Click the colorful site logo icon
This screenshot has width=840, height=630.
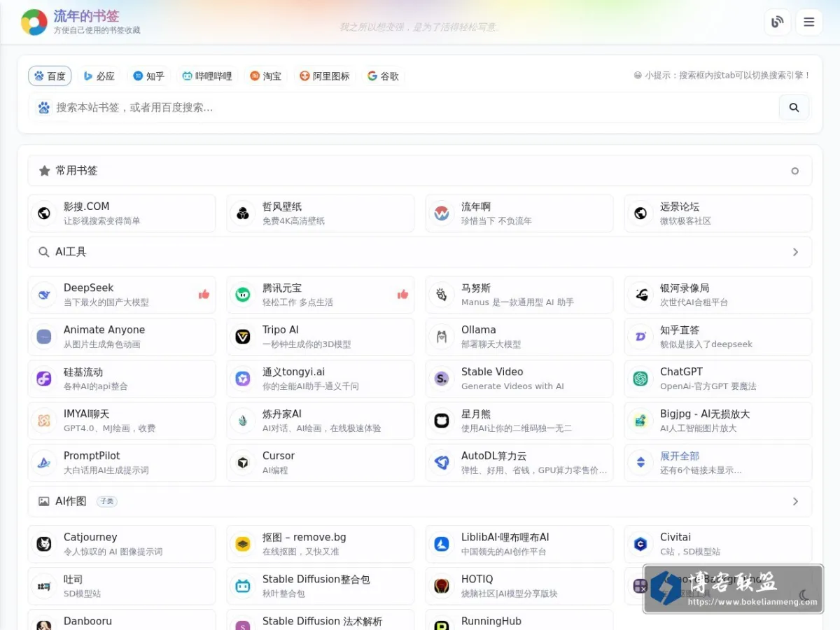(34, 22)
